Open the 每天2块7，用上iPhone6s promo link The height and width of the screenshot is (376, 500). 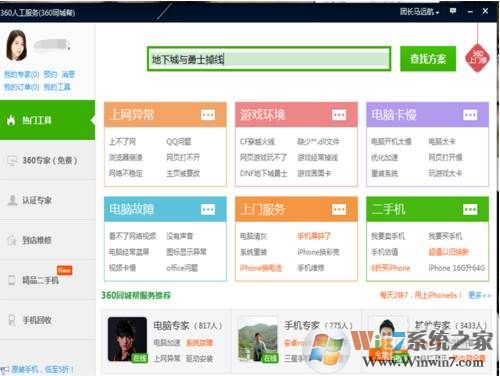(x=421, y=295)
